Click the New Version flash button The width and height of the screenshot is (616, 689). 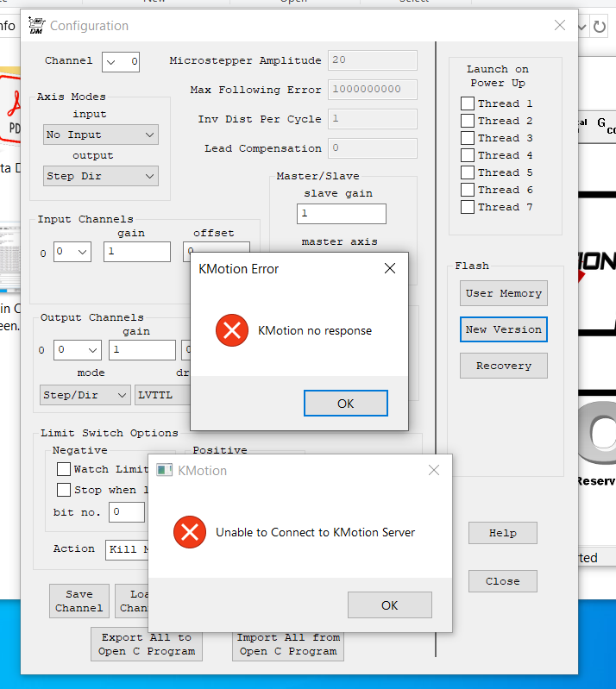pos(503,329)
